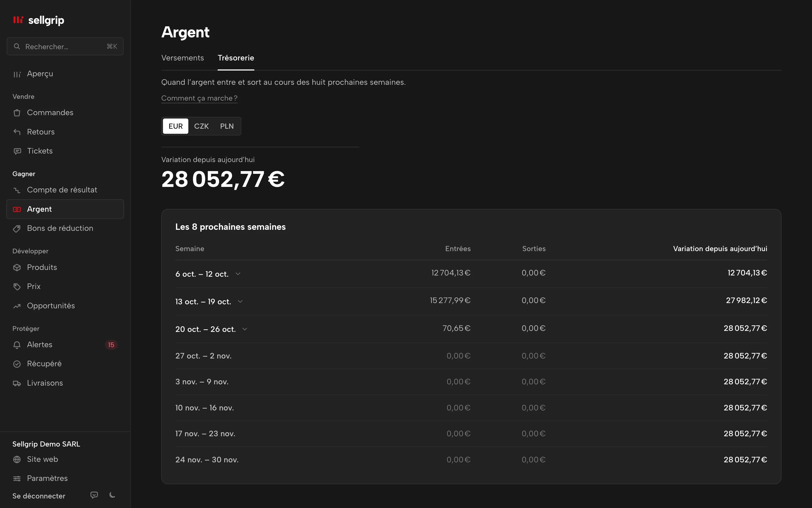Switch currency to PLN

227,126
